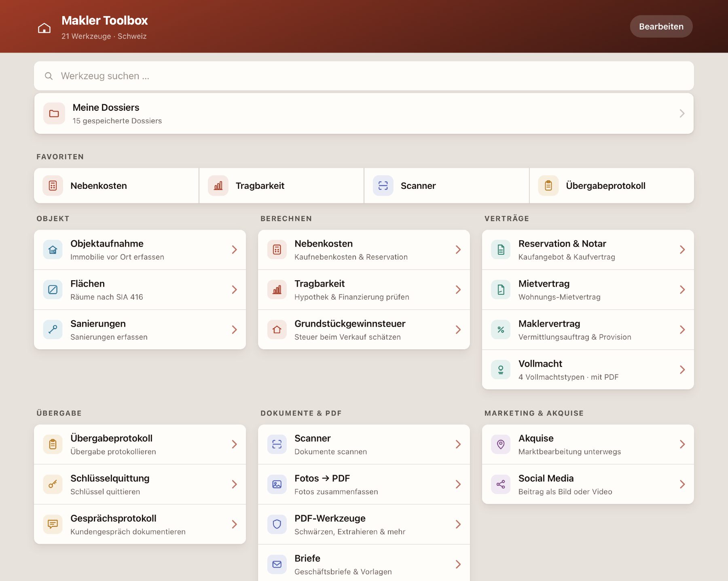Focus the Werkzeug suchen search field
The height and width of the screenshot is (581, 728).
(x=364, y=76)
